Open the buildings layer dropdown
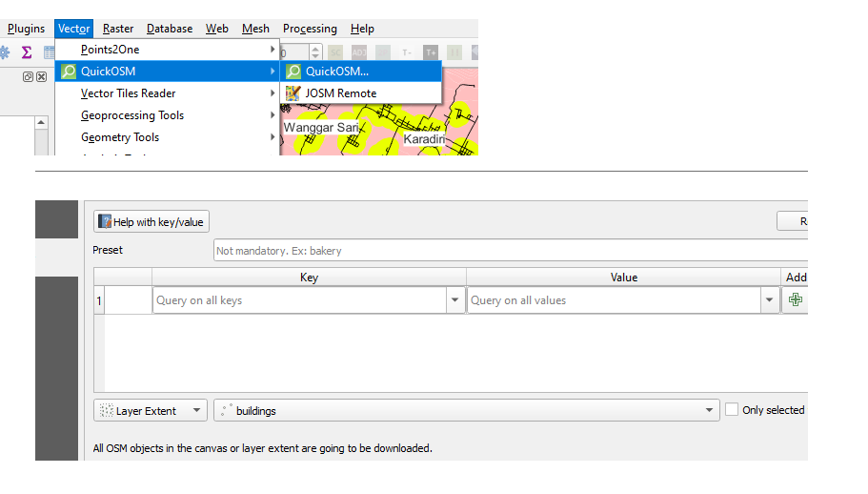This screenshot has width=868, height=494. click(x=467, y=410)
